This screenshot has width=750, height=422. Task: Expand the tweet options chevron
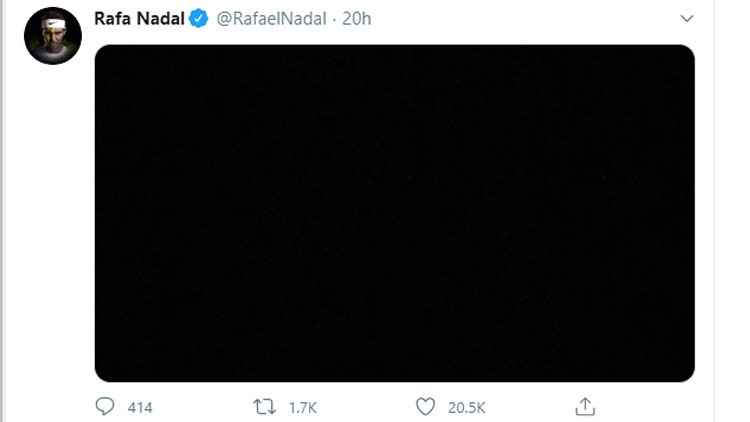[x=686, y=19]
